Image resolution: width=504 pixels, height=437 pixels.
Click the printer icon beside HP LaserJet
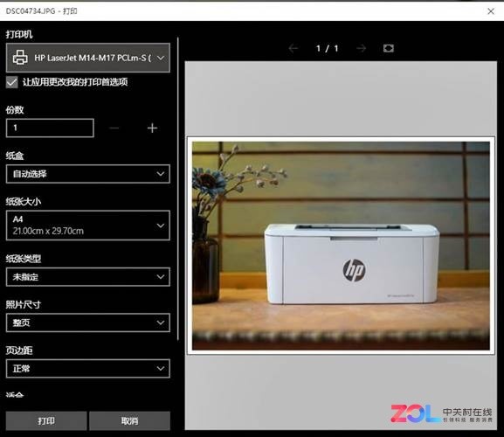20,58
